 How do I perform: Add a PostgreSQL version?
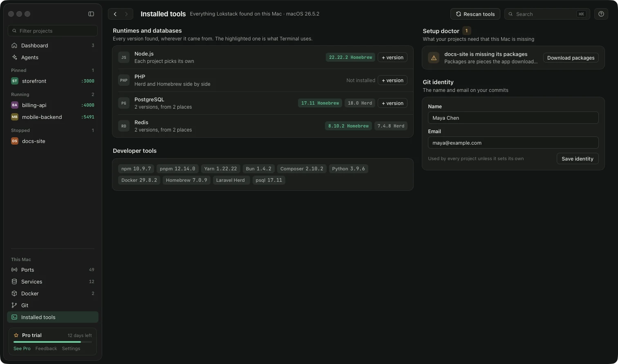[x=392, y=103]
